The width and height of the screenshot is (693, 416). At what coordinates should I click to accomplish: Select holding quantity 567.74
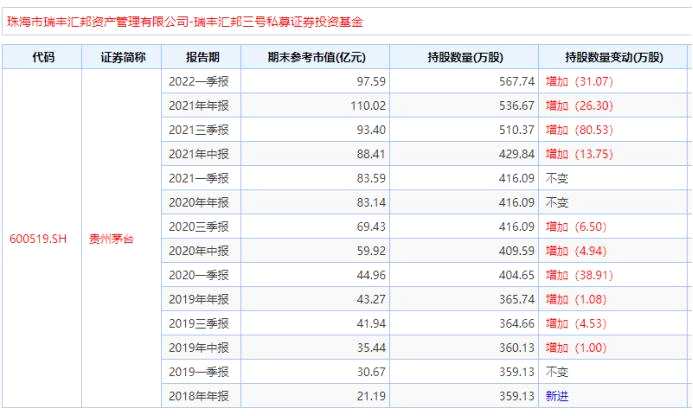(517, 81)
